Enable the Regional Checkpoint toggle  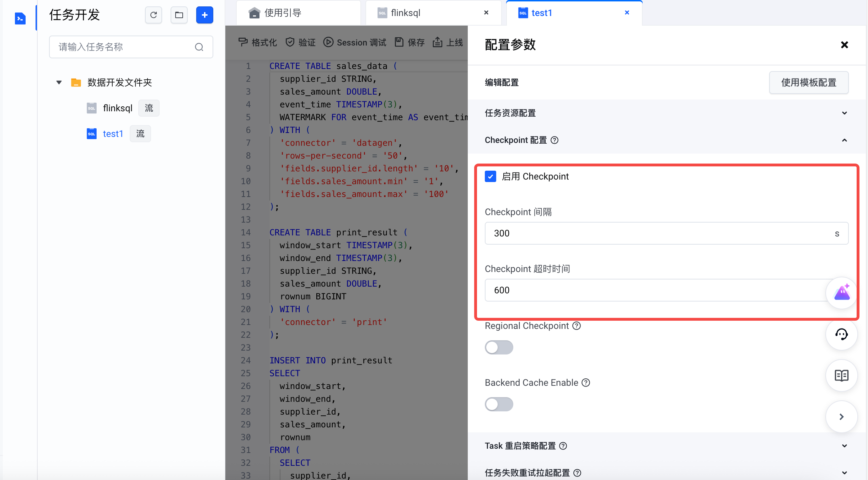[x=499, y=347]
